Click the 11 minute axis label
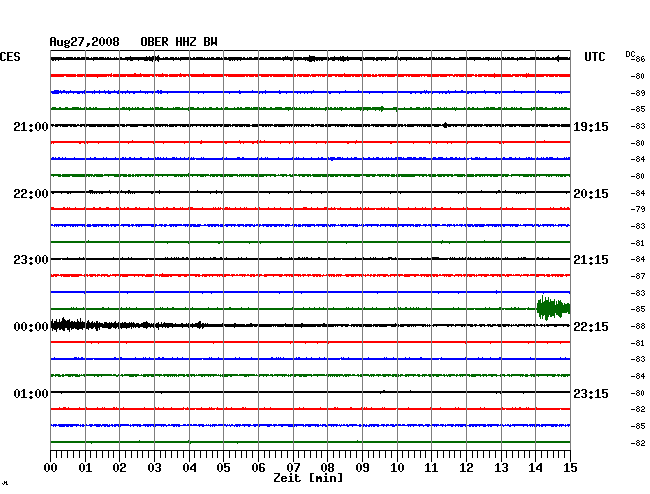Viewport: 650px width, 494px height. click(431, 468)
